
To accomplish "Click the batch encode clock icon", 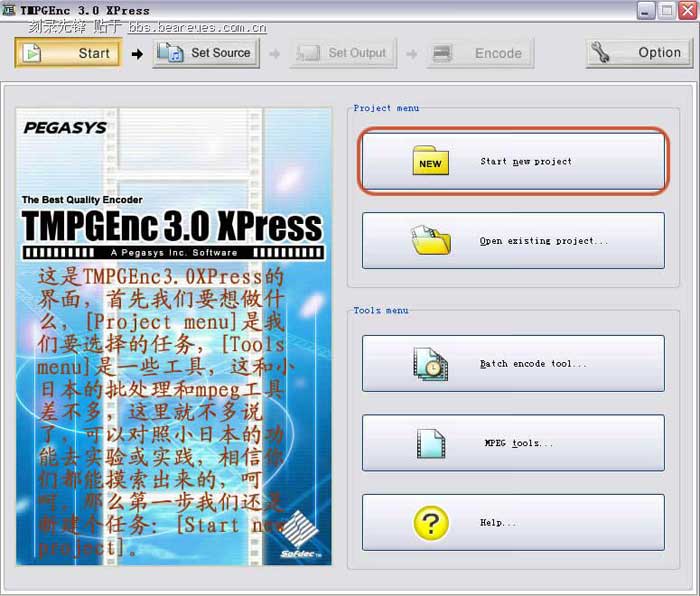I will click(x=430, y=364).
